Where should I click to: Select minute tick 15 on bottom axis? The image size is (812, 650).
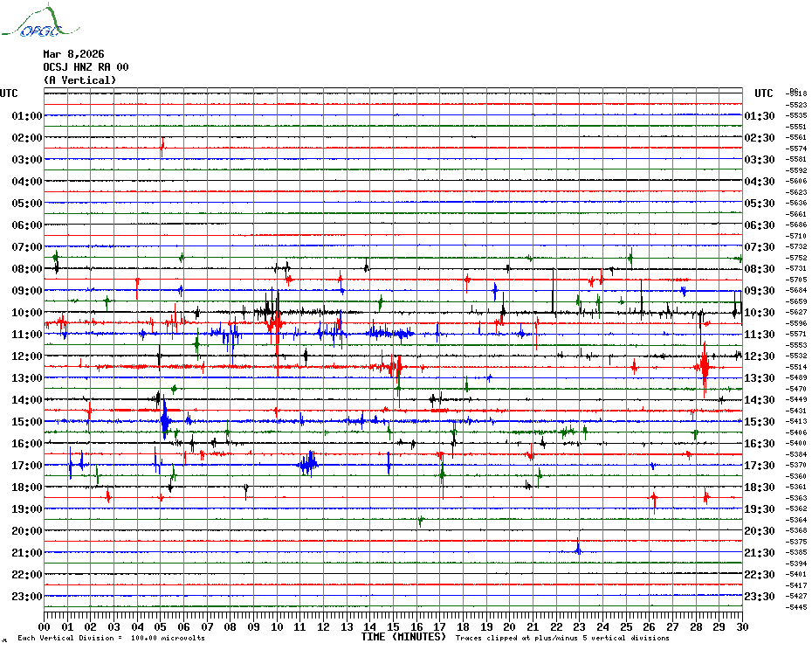(x=394, y=626)
